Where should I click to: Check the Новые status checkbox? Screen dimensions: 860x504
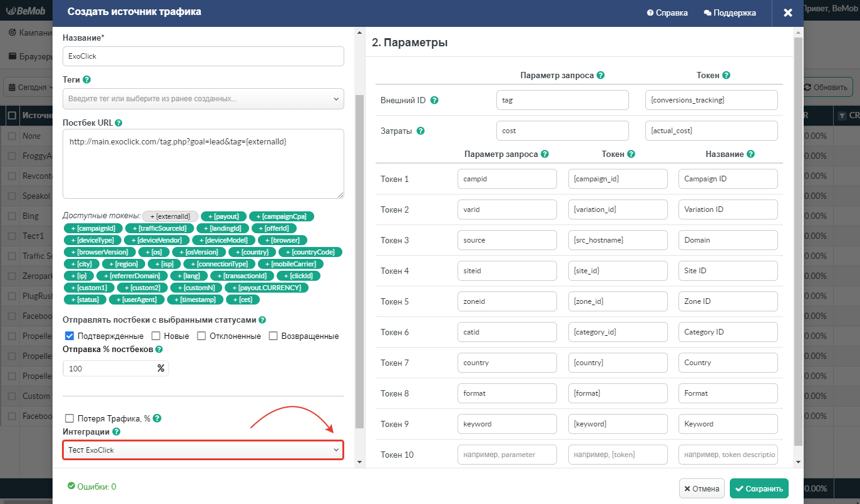(x=156, y=336)
